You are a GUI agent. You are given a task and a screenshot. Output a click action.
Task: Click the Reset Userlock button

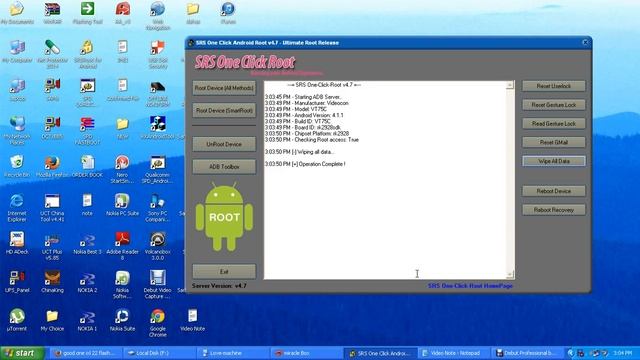[554, 86]
